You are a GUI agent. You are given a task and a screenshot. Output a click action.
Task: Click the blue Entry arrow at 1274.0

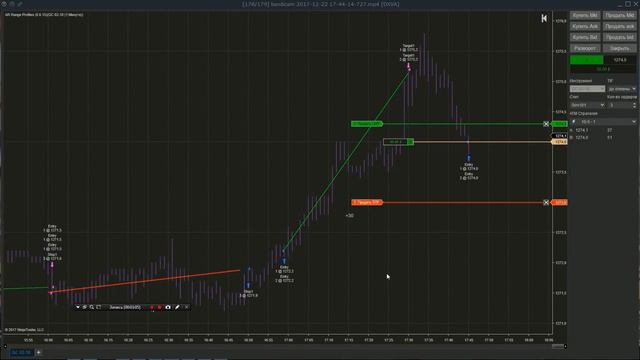point(469,158)
